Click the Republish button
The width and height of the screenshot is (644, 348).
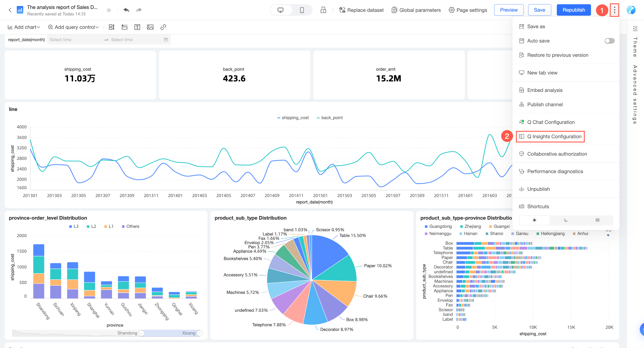pos(574,10)
